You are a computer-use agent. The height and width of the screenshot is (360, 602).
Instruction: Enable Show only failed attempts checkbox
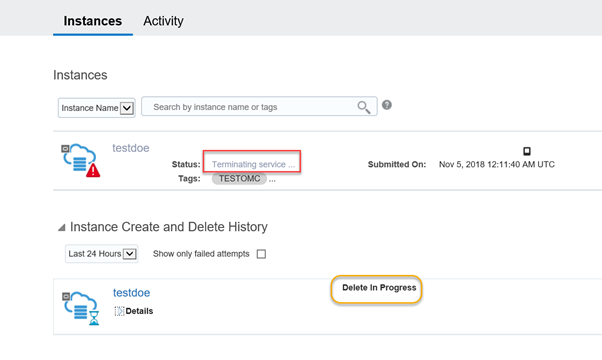click(261, 254)
